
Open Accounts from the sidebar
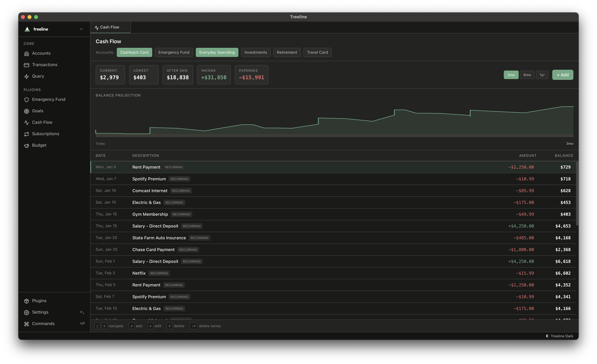point(41,53)
